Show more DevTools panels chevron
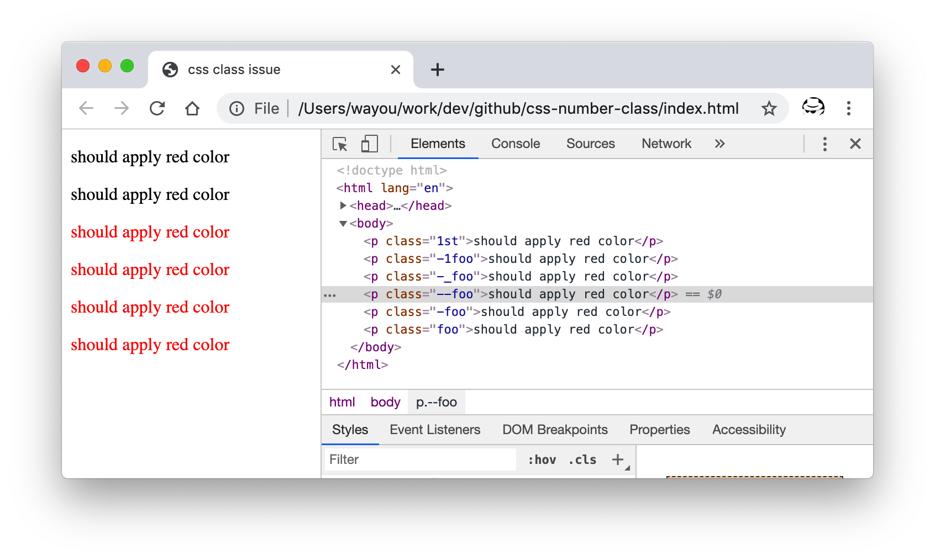 pos(719,144)
